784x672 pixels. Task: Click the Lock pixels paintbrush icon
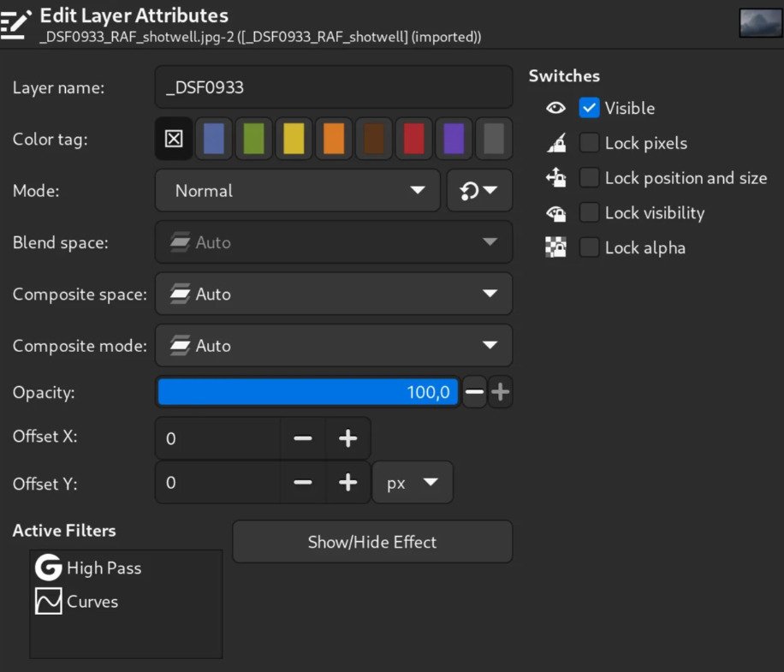tap(556, 143)
